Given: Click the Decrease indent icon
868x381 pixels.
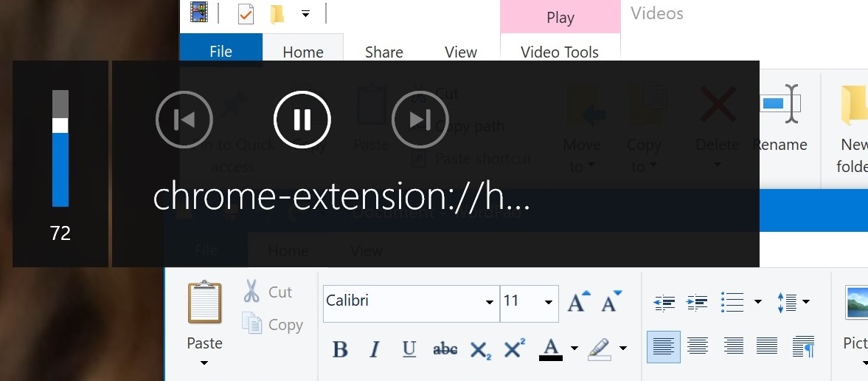Looking at the screenshot, I should tap(664, 302).
